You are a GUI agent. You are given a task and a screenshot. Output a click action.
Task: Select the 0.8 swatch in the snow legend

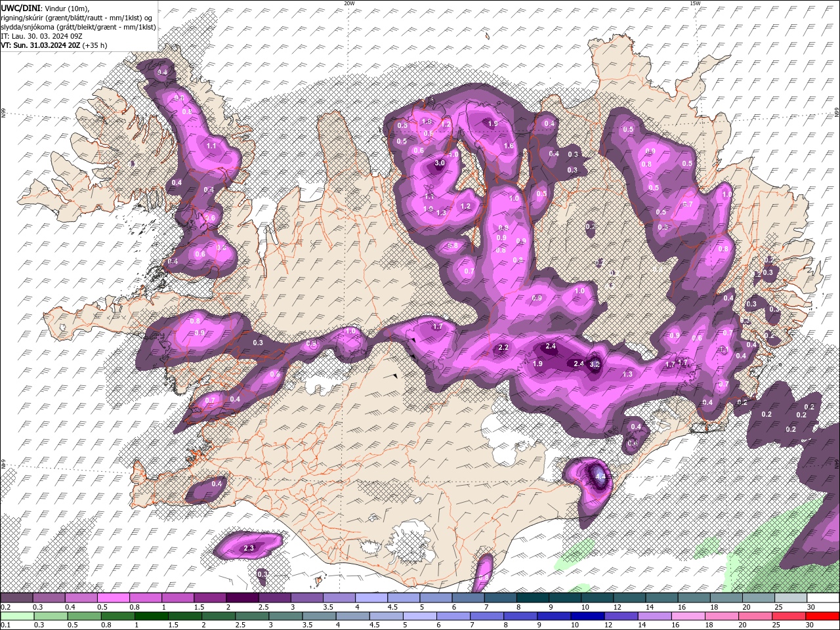(145, 598)
